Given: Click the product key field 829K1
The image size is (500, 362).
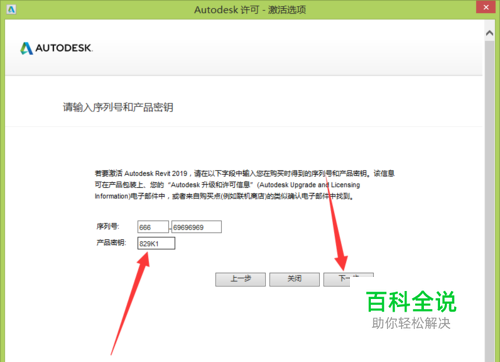Looking at the screenshot, I should coord(156,243).
